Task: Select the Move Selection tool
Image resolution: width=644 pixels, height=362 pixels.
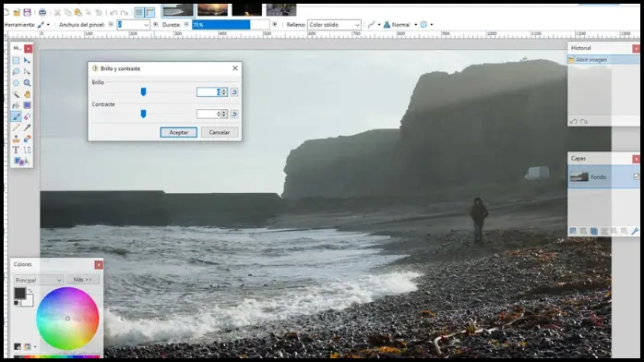Action: point(27,71)
